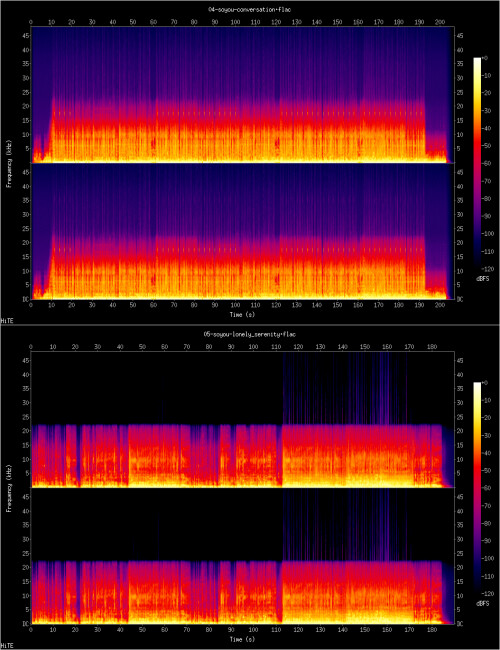The image size is (500, 650).
Task: Click the upper channel pane of the lonely_serenity spectrogram
Action: click(x=243, y=419)
